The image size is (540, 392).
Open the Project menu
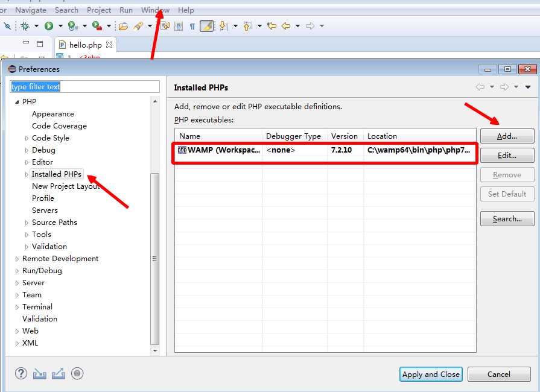(x=99, y=10)
